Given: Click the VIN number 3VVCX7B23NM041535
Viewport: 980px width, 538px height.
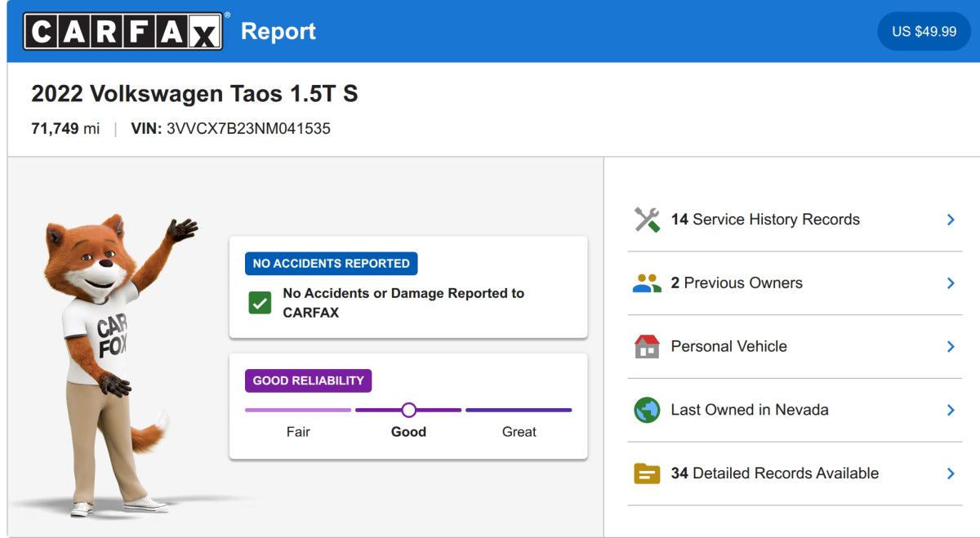Looking at the screenshot, I should [248, 128].
